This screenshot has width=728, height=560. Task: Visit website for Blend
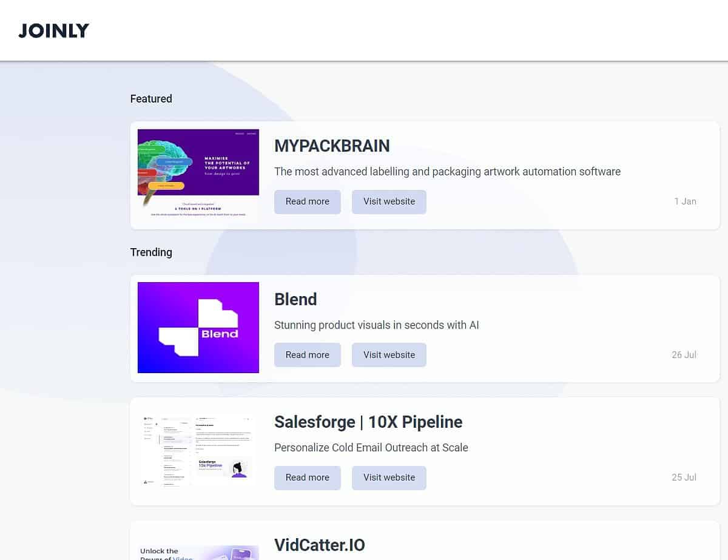389,355
